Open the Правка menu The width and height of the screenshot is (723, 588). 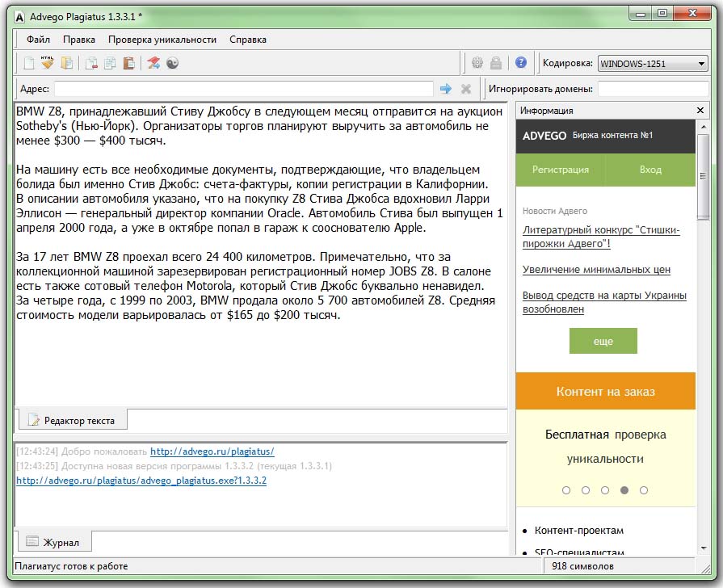(79, 40)
